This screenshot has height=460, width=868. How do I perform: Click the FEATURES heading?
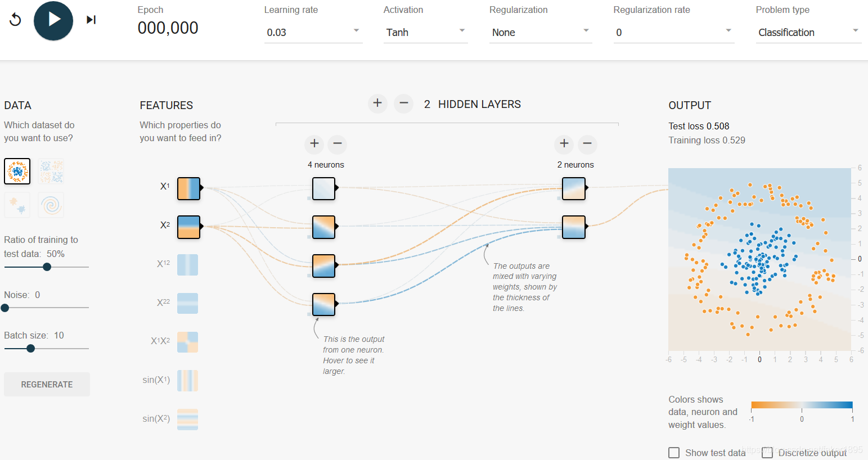tap(167, 105)
